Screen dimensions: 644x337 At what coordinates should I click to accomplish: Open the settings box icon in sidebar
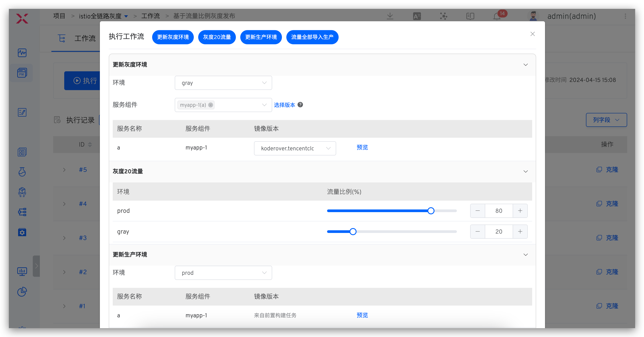click(x=22, y=232)
